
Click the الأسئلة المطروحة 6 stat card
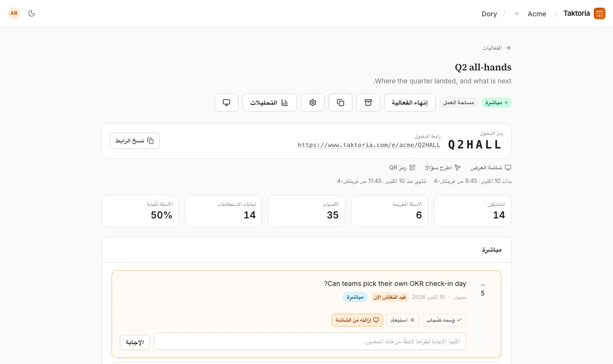coord(389,211)
